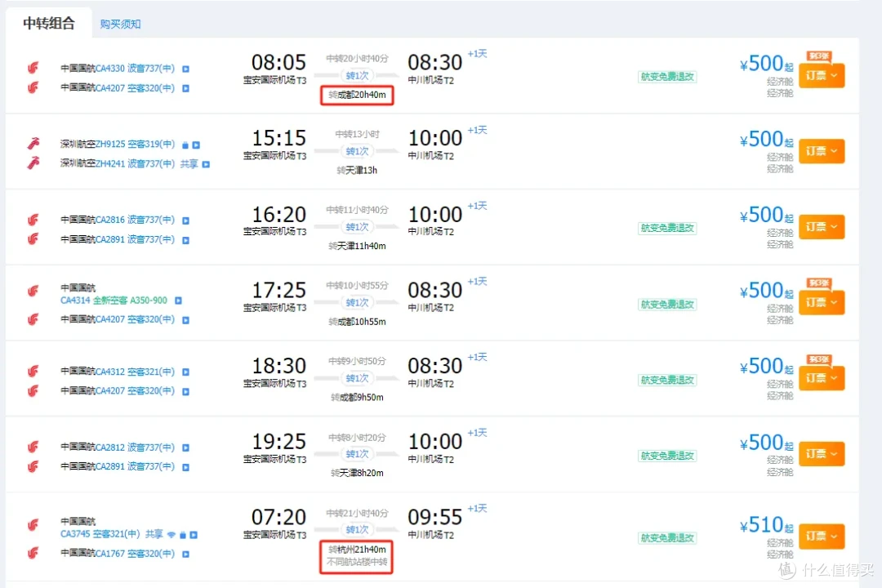Switch to the 购买须知 tab
Screen dimensions: 882x588
pos(120,24)
